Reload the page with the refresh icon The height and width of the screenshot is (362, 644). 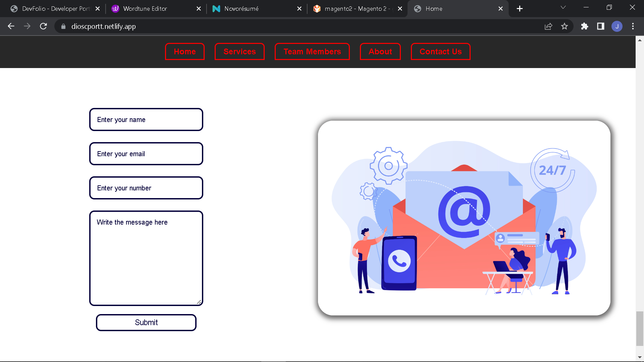coord(43,26)
